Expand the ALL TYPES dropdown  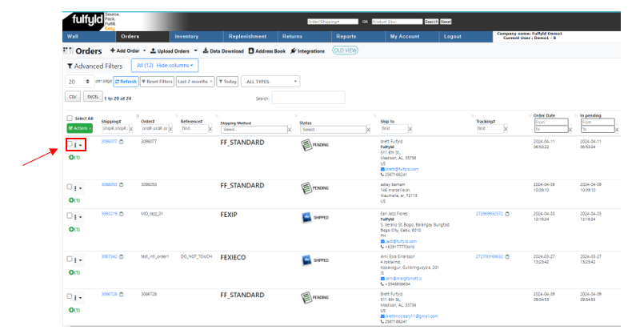270,81
